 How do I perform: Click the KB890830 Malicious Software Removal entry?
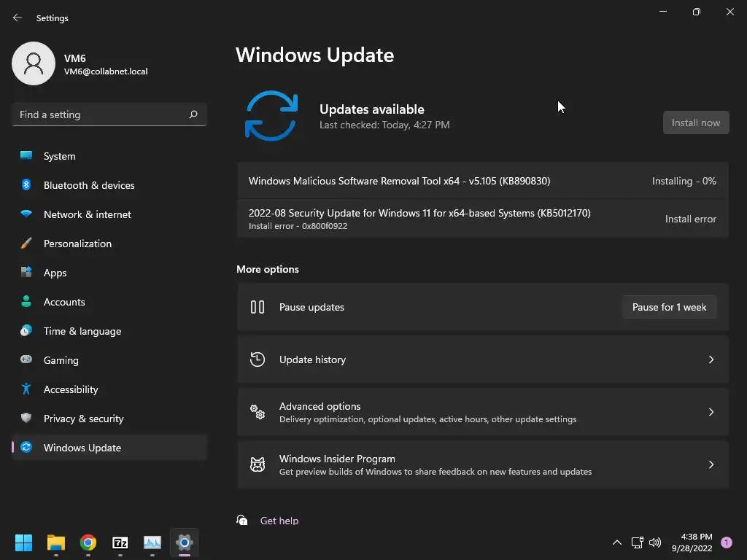pyautogui.click(x=483, y=181)
